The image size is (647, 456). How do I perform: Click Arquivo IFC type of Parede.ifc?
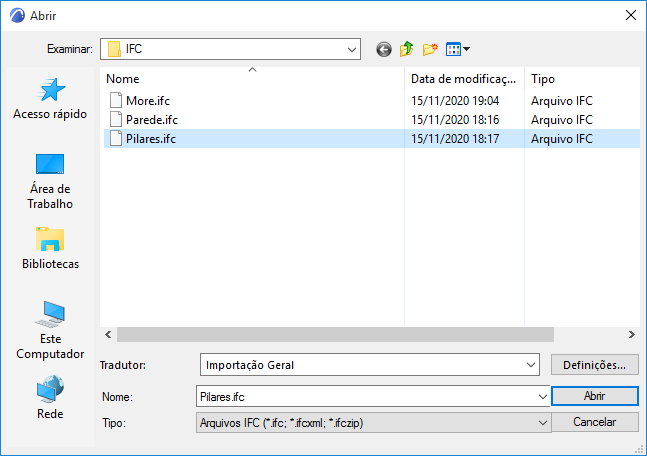click(x=562, y=120)
